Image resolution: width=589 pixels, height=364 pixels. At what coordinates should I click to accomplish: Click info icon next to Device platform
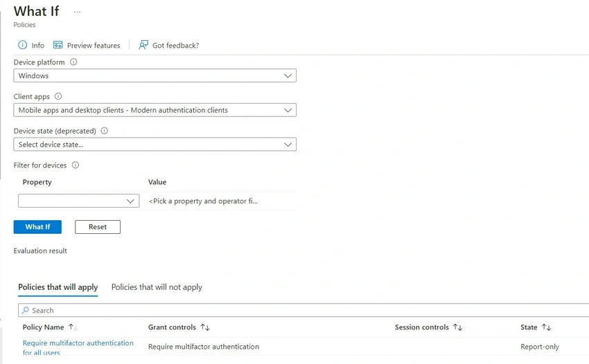pyautogui.click(x=73, y=62)
